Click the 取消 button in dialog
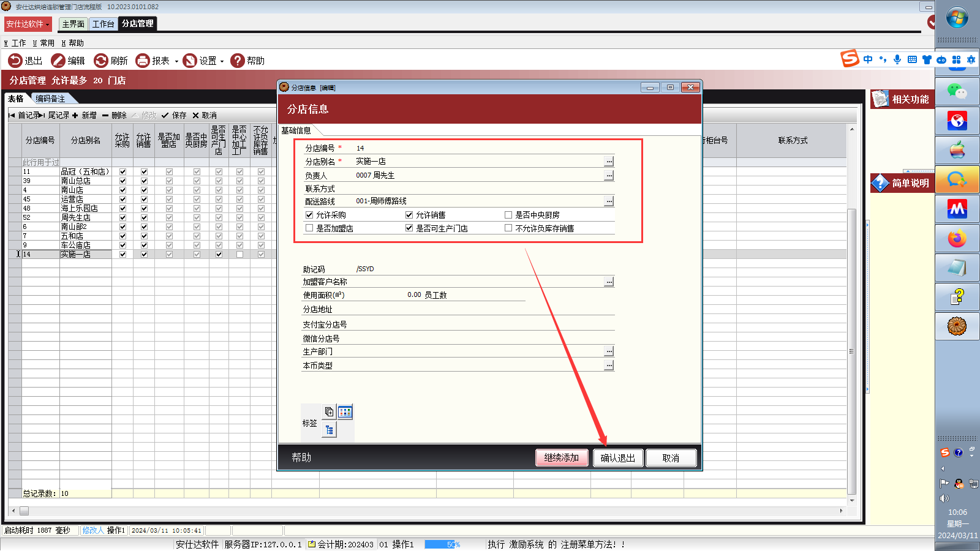This screenshot has height=551, width=980. [671, 458]
